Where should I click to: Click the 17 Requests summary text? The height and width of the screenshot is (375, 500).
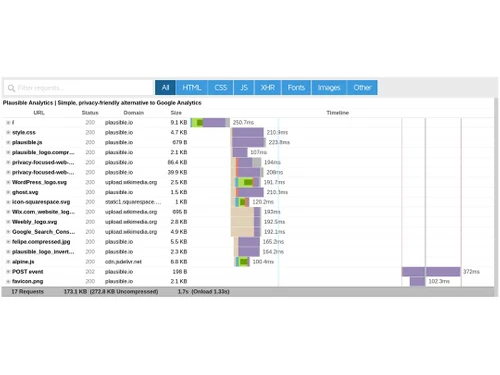28,292
